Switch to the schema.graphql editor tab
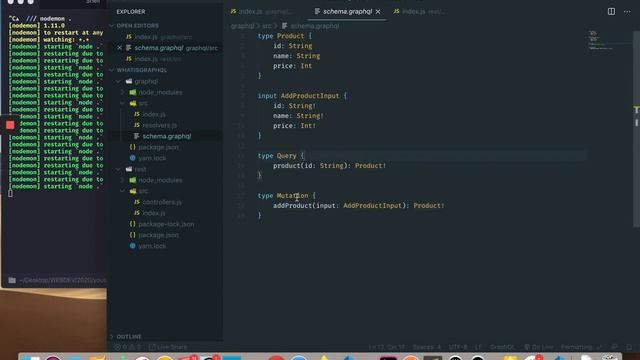The image size is (640, 360). coord(348,12)
